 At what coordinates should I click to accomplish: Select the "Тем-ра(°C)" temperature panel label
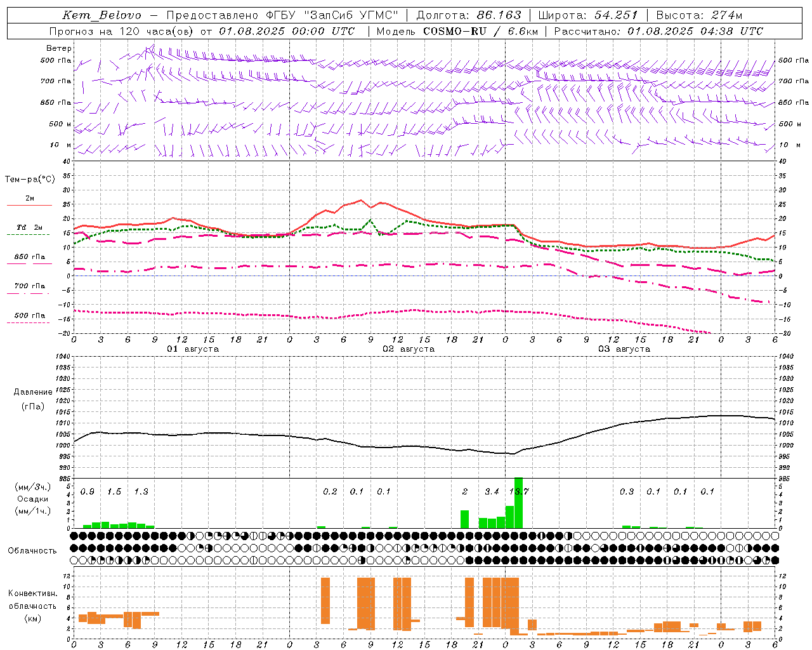coord(30,180)
